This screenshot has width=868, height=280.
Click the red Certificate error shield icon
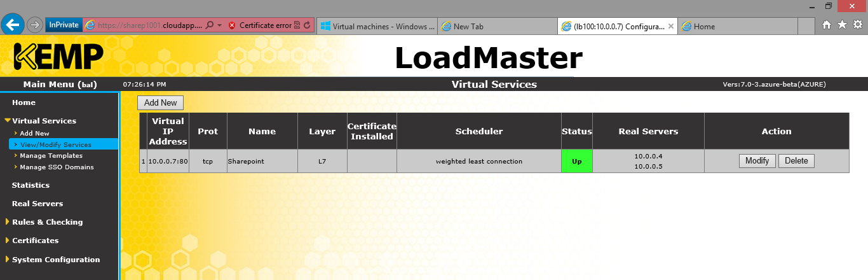(232, 25)
